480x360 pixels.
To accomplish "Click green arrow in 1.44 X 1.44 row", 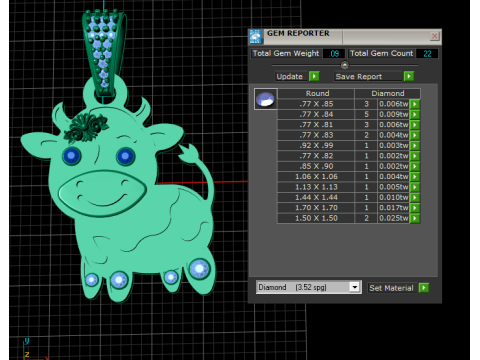I will pyautogui.click(x=415, y=197).
